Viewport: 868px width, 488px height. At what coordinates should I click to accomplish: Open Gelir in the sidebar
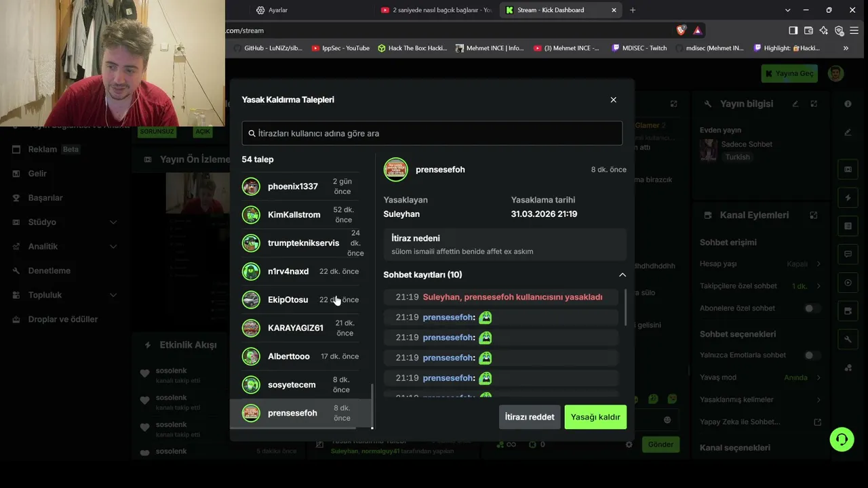(37, 174)
